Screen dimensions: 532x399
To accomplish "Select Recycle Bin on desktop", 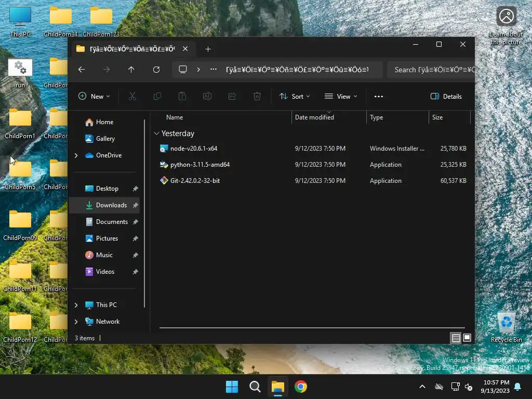I will [507, 327].
